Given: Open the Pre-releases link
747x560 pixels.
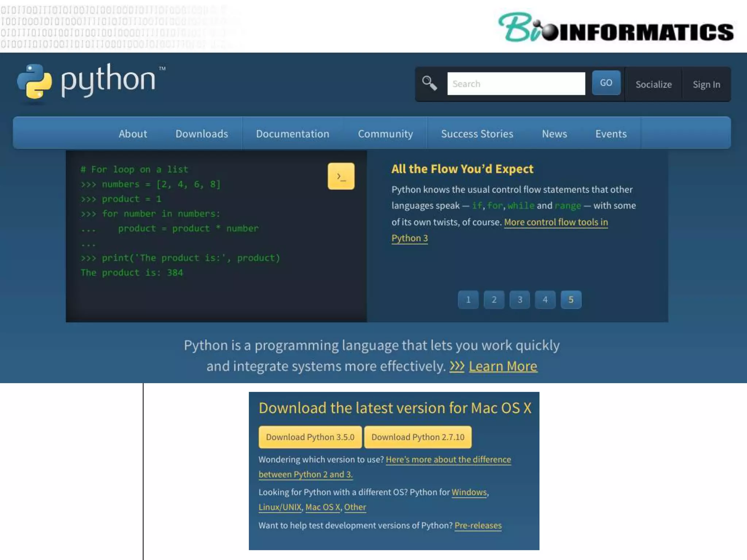Looking at the screenshot, I should [478, 525].
